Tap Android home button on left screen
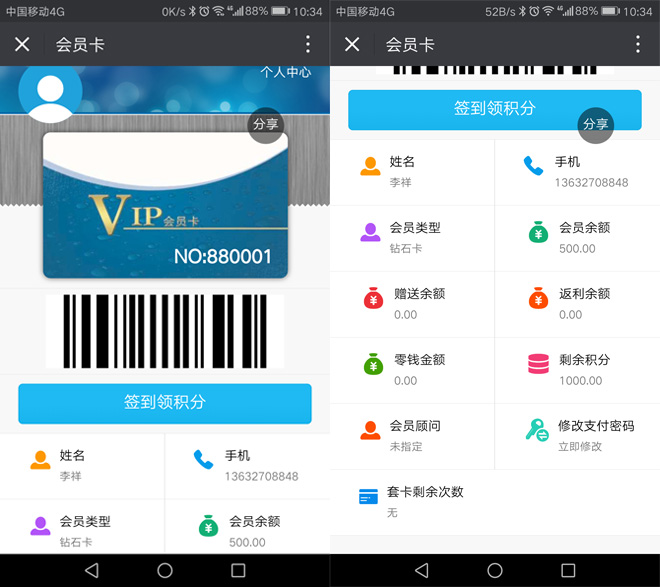 coord(165,571)
